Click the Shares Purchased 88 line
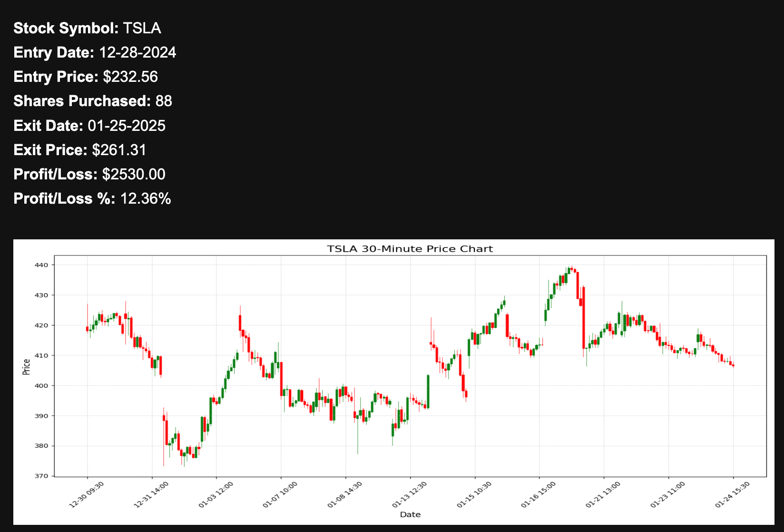This screenshot has height=532, width=784. [93, 101]
